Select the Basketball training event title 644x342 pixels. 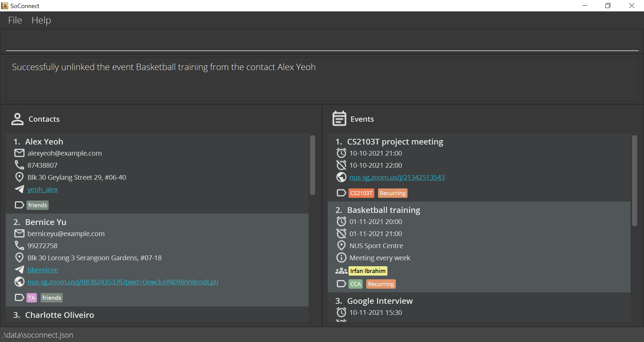click(384, 210)
